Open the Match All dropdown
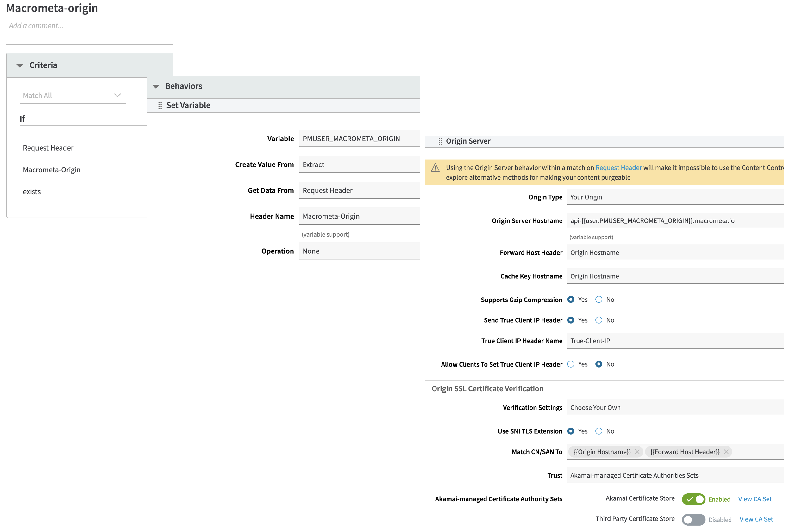790x532 pixels. point(73,96)
